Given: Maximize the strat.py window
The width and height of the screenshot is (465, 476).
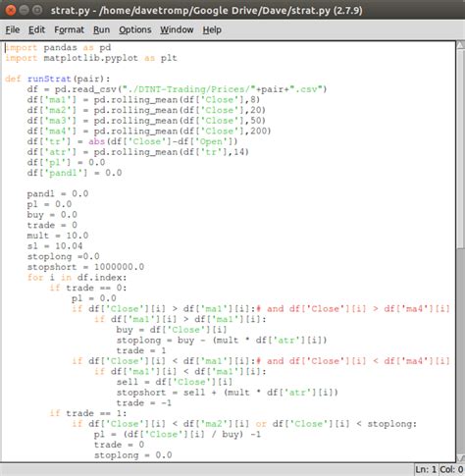Looking at the screenshot, I should [x=37, y=10].
